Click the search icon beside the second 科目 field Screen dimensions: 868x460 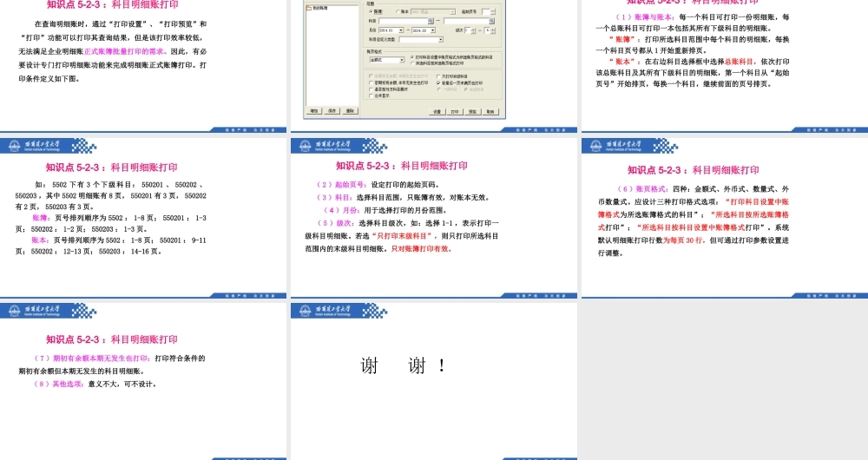tap(491, 21)
